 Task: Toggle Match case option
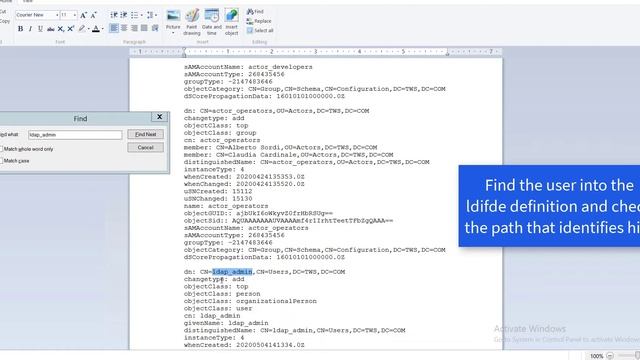15,161
